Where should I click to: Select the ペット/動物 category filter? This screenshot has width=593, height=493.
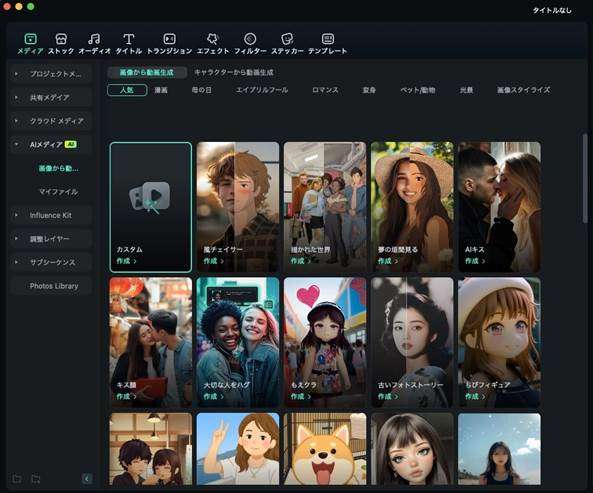tap(418, 90)
